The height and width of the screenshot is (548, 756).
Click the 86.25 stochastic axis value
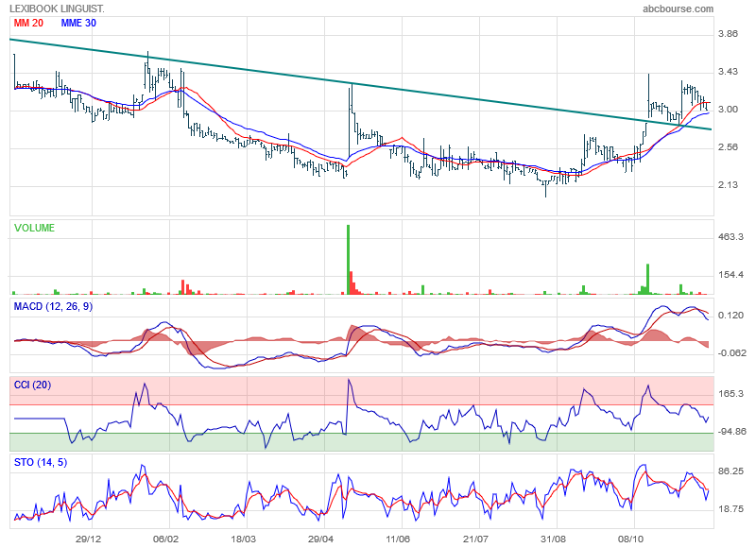730,471
